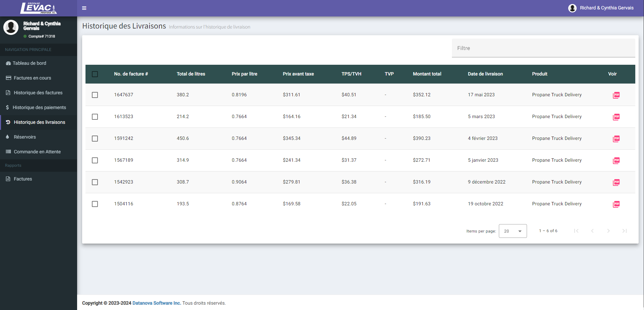Select all rows with the header checkbox
The width and height of the screenshot is (644, 310).
95,74
